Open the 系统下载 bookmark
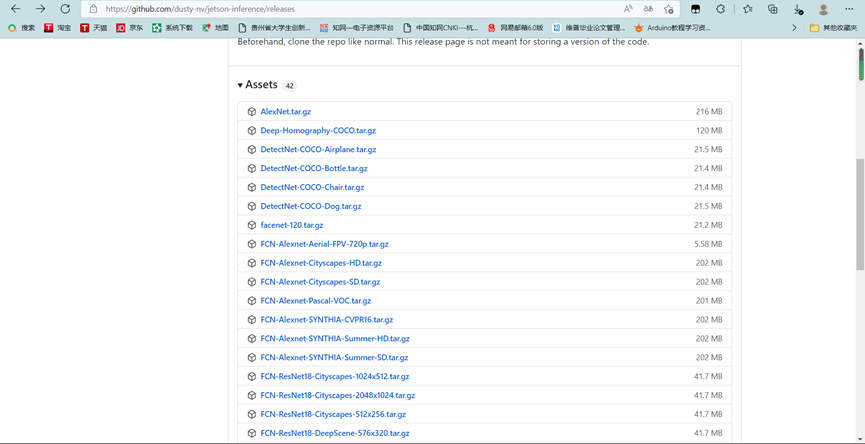The width and height of the screenshot is (865, 444). point(172,28)
